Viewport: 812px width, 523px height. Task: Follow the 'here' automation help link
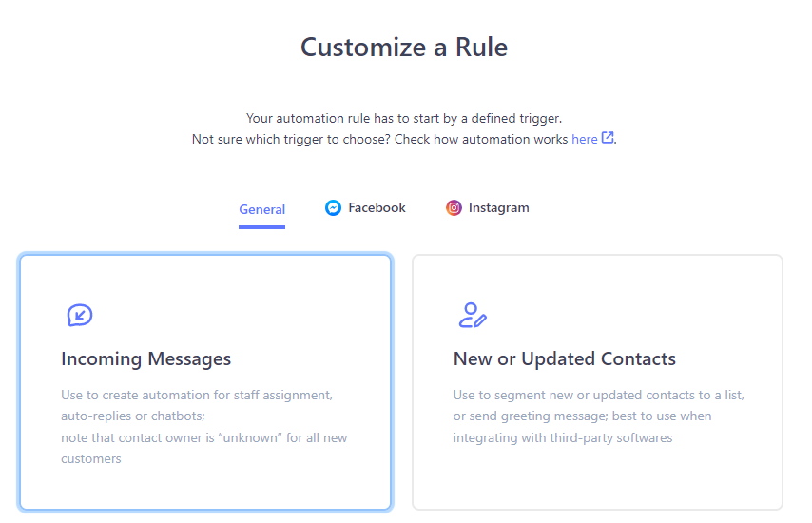point(585,139)
